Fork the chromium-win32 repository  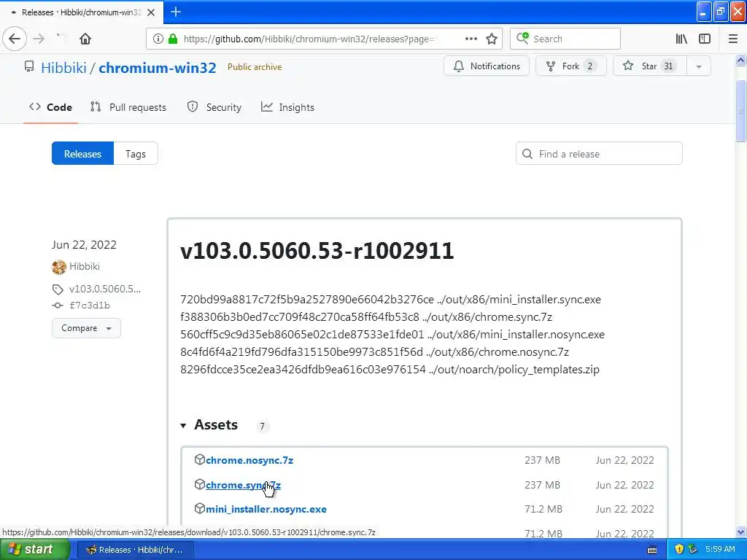click(570, 66)
